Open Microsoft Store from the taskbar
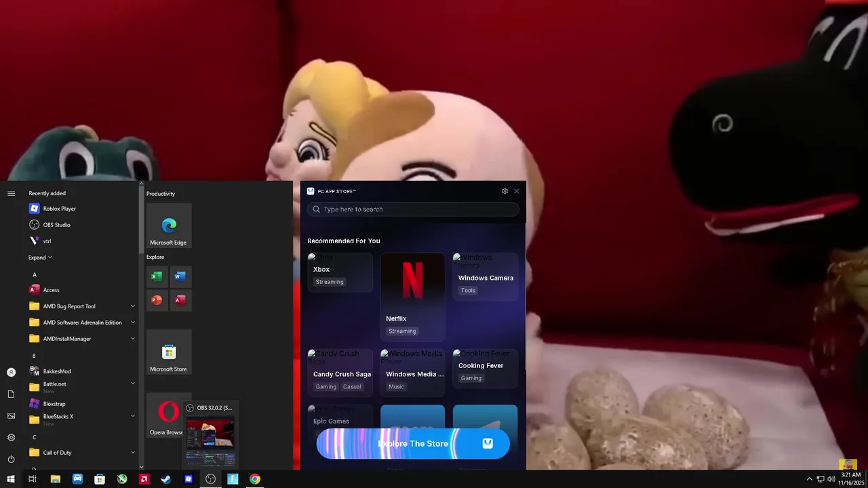868x488 pixels. (x=100, y=479)
